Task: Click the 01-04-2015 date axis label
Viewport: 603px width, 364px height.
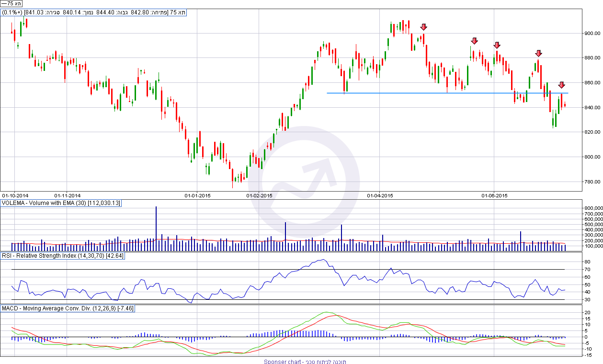Action: (379, 195)
